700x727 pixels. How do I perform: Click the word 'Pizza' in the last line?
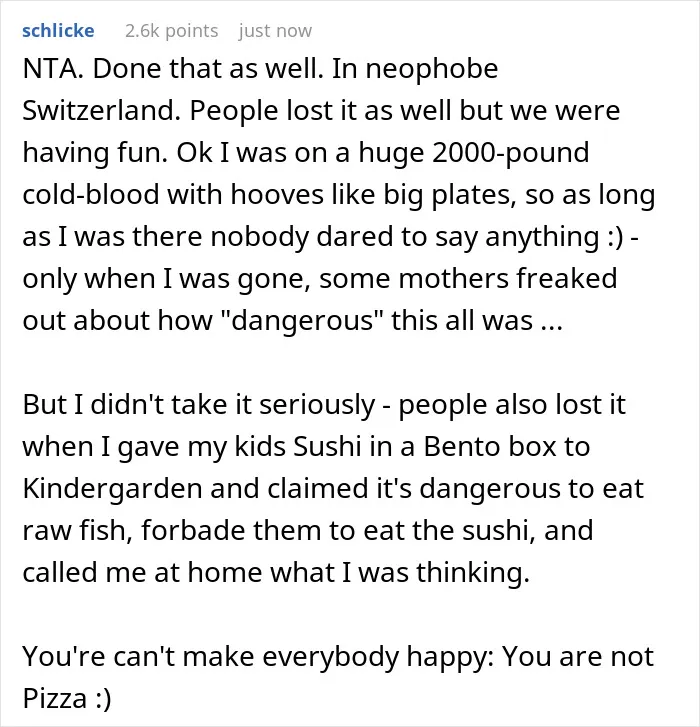(55, 698)
